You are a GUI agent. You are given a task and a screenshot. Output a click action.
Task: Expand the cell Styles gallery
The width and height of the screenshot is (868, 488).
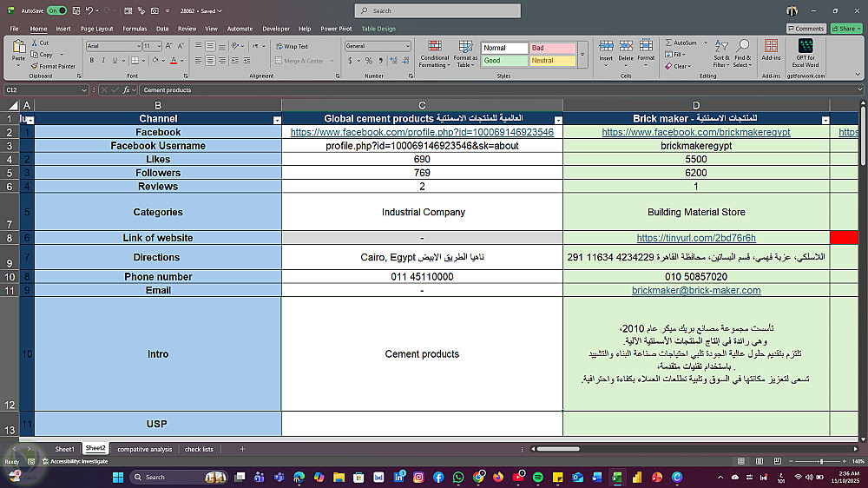[x=582, y=55]
